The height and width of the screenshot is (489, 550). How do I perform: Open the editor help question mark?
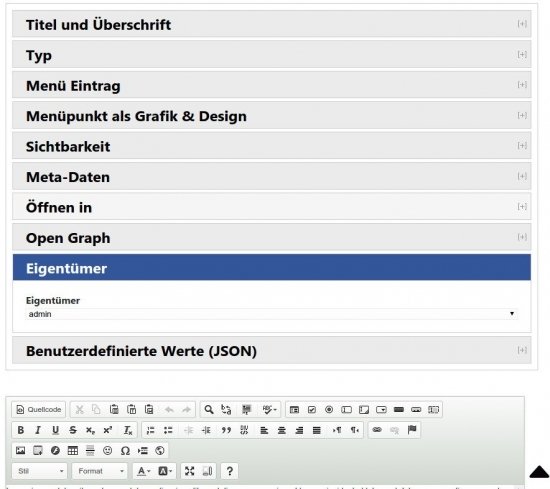(x=229, y=471)
